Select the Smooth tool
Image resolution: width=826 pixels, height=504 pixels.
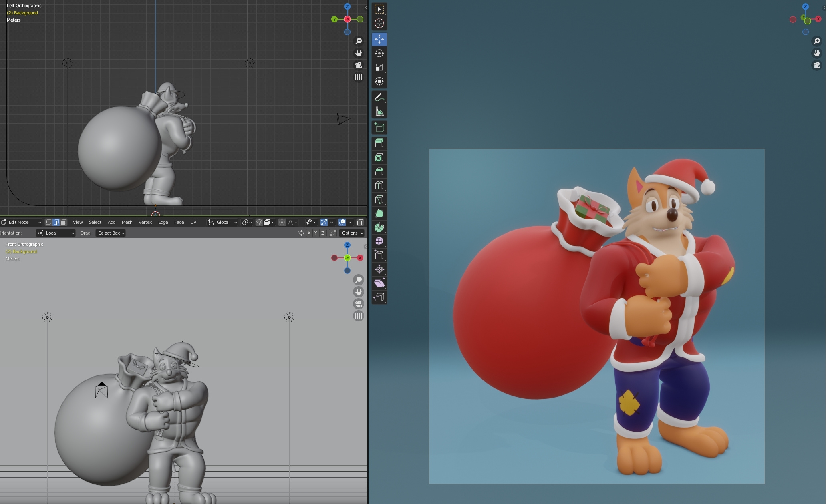pos(379,241)
